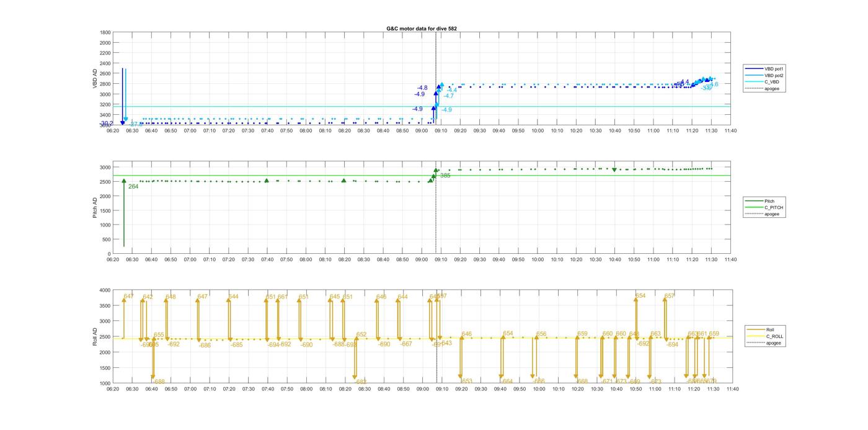Click the '-667' roll annotation
Viewport: 868px width, 430px height.
point(405,344)
